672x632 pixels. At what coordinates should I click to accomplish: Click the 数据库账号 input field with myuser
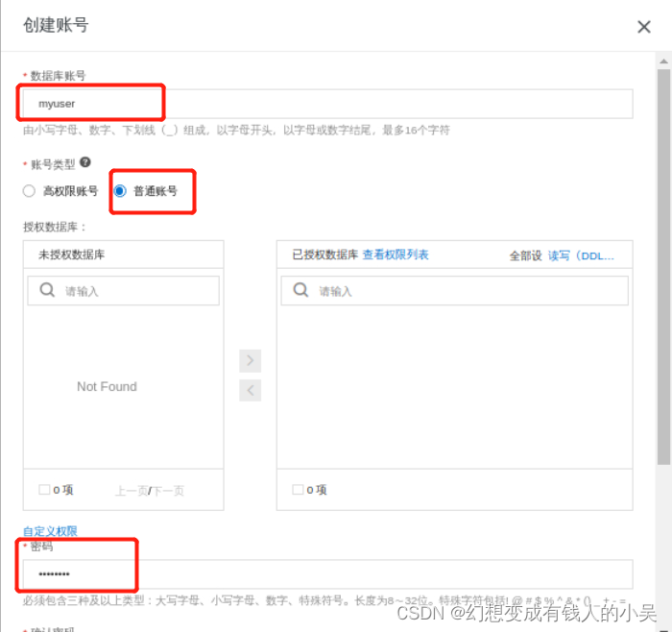pyautogui.click(x=328, y=104)
